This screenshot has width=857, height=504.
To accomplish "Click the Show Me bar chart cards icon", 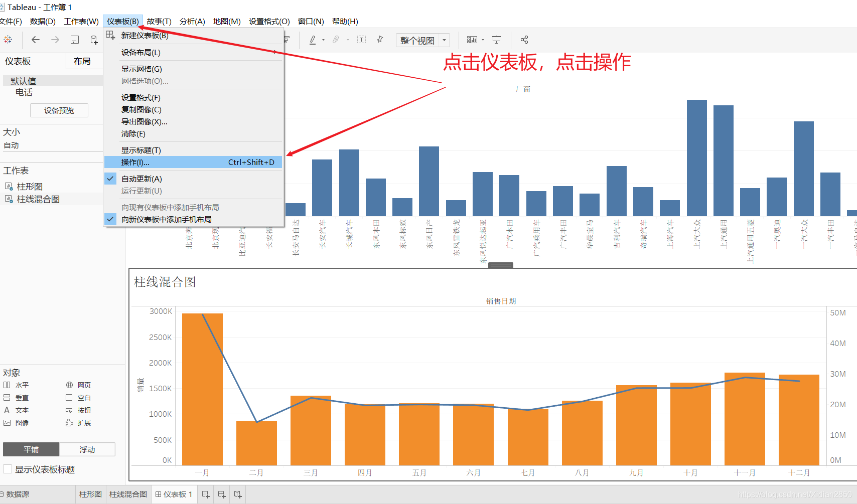I will 472,40.
